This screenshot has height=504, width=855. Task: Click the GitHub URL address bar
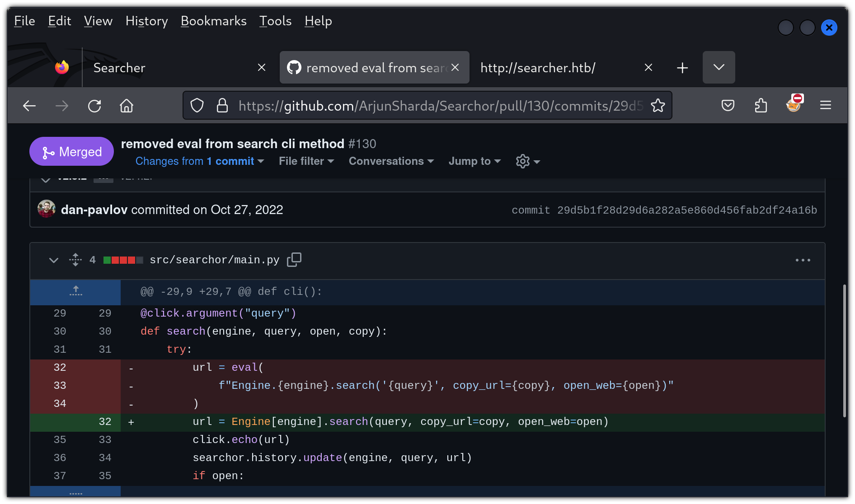coord(440,106)
